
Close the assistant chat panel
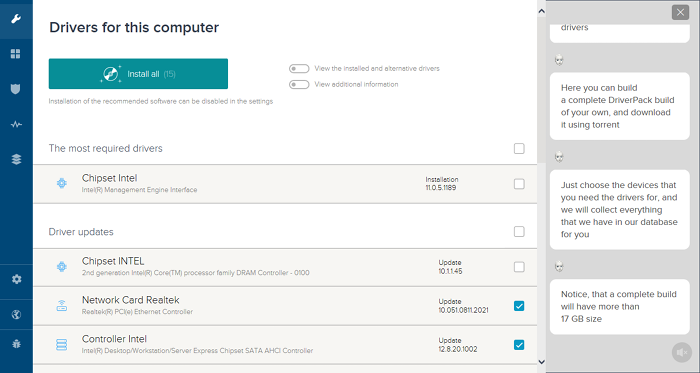680,12
